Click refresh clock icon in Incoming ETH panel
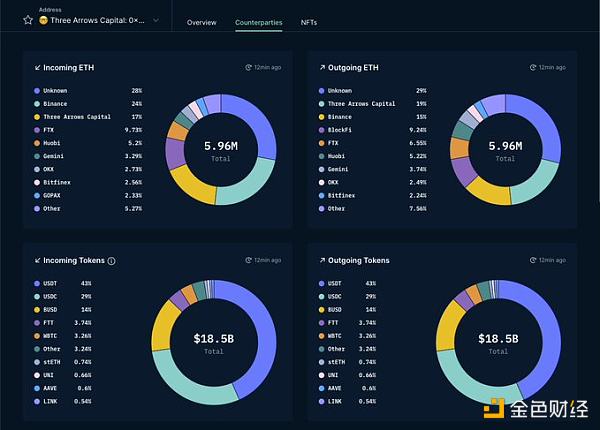600x430 pixels. pyautogui.click(x=249, y=67)
